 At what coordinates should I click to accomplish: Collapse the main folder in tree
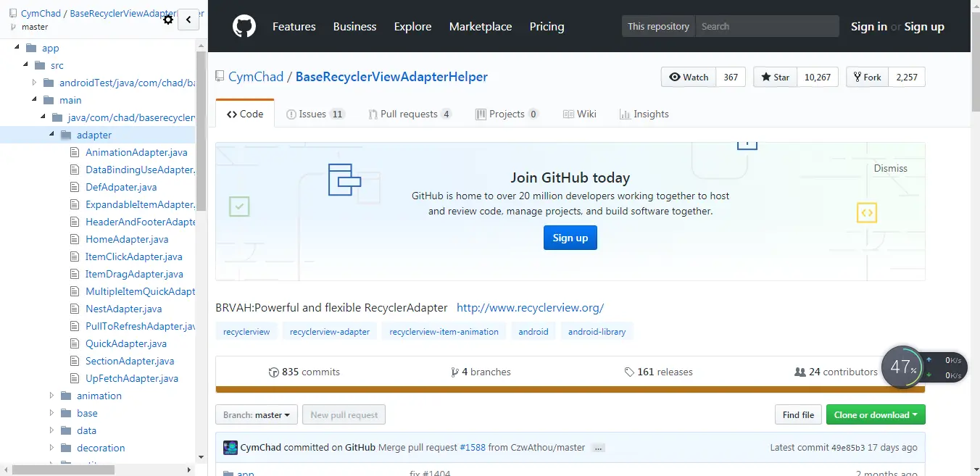pos(34,100)
